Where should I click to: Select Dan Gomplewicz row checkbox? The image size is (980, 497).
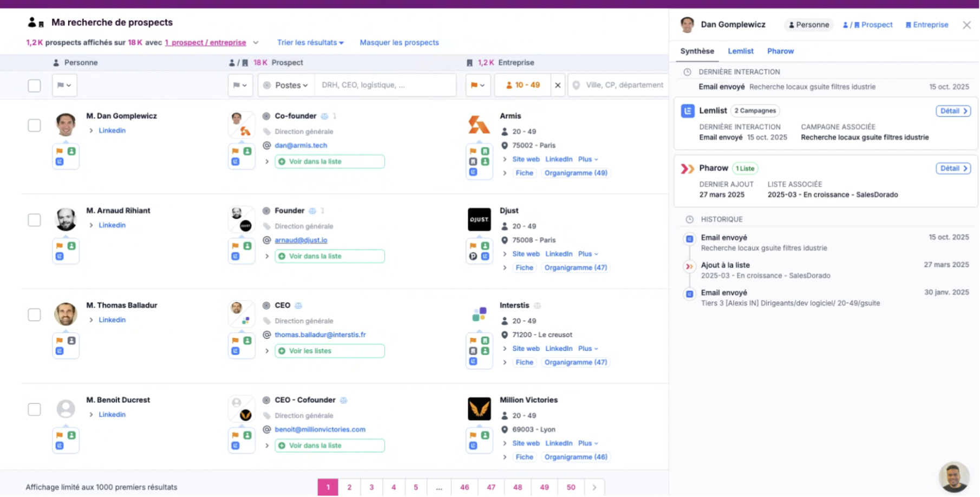click(34, 125)
